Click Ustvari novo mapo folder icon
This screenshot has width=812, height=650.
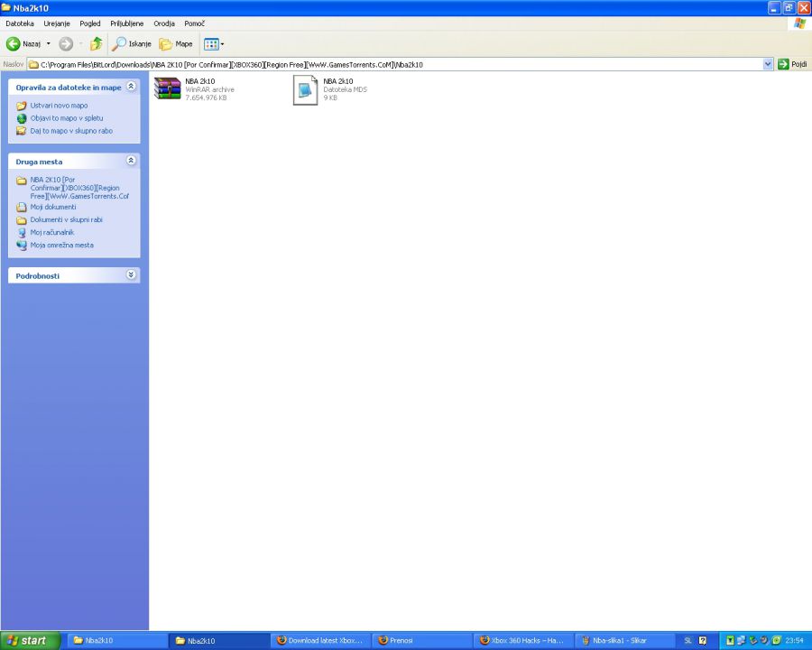[x=22, y=106]
